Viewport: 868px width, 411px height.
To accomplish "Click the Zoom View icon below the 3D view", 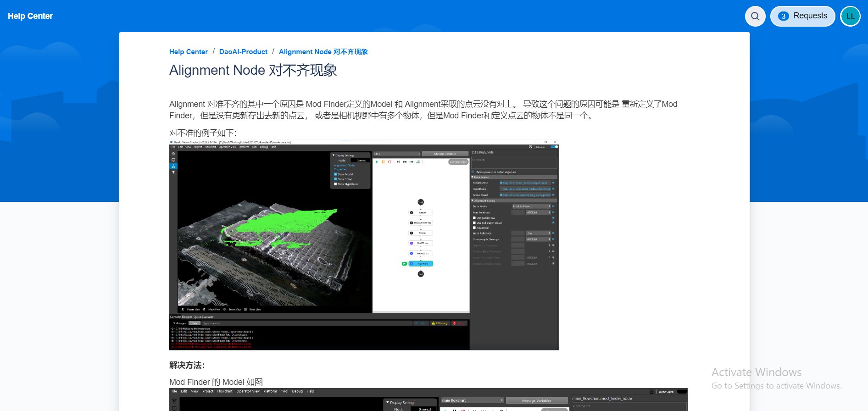I will tap(224, 310).
